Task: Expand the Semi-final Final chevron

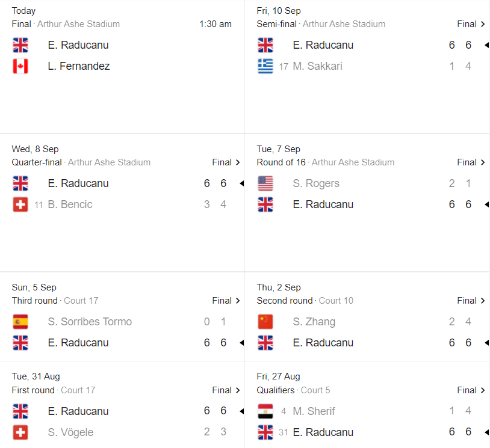Action: (x=483, y=24)
